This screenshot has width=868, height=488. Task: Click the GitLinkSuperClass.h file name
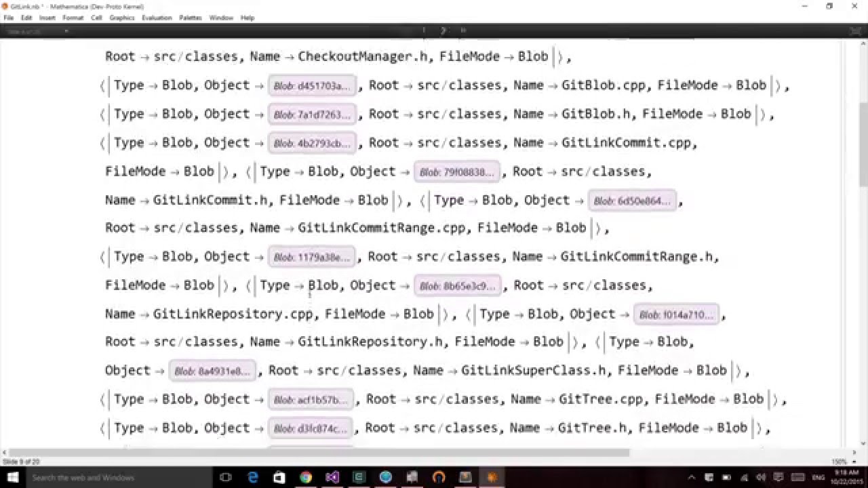coord(534,370)
